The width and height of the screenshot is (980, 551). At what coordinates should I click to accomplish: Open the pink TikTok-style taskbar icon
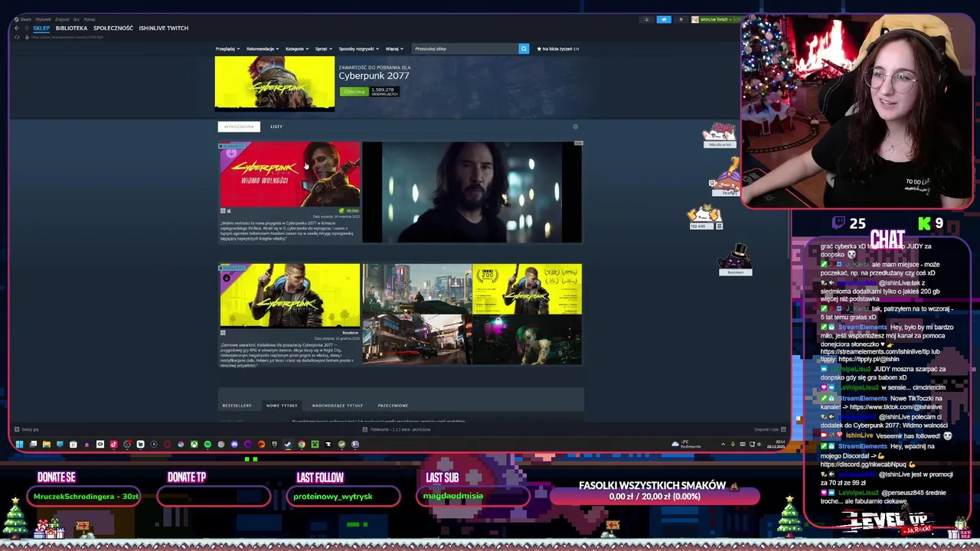(x=113, y=444)
